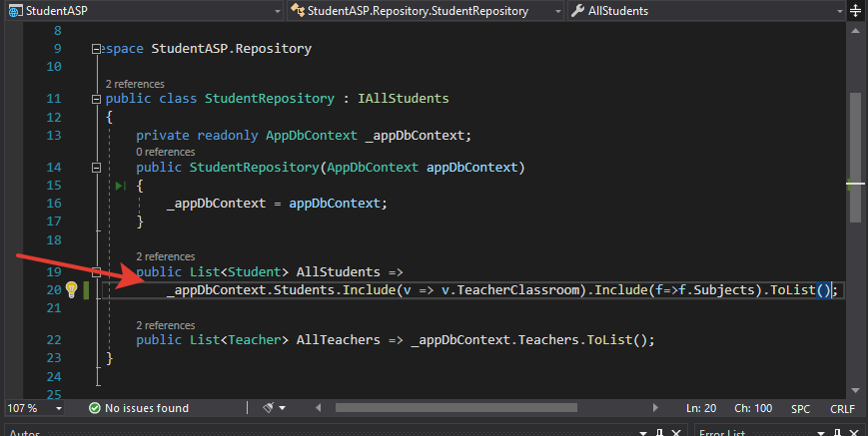Open '2 references' above StudentRepository class
The image size is (868, 436).
pos(135,84)
